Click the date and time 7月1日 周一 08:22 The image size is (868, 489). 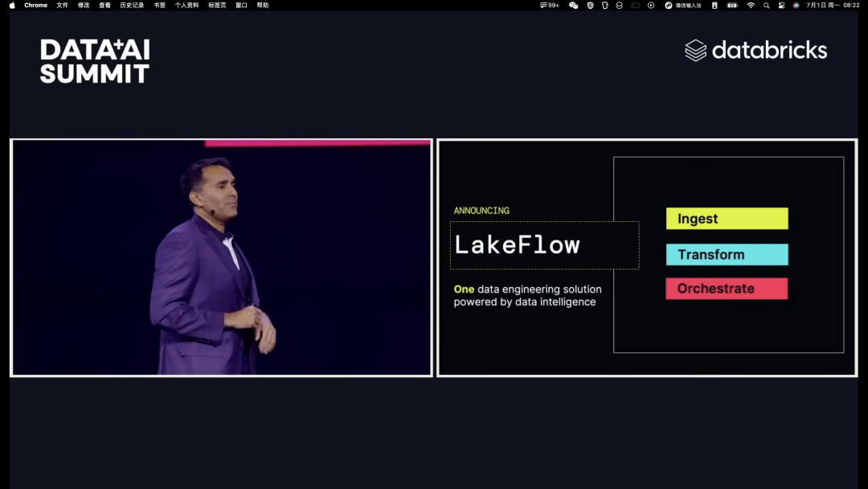click(x=833, y=5)
